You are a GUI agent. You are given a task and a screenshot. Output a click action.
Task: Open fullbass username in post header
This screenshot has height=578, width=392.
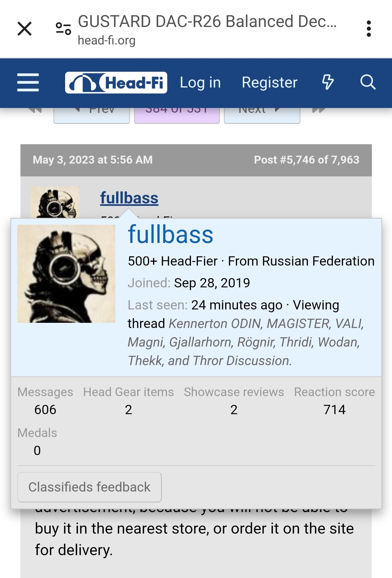point(129,198)
